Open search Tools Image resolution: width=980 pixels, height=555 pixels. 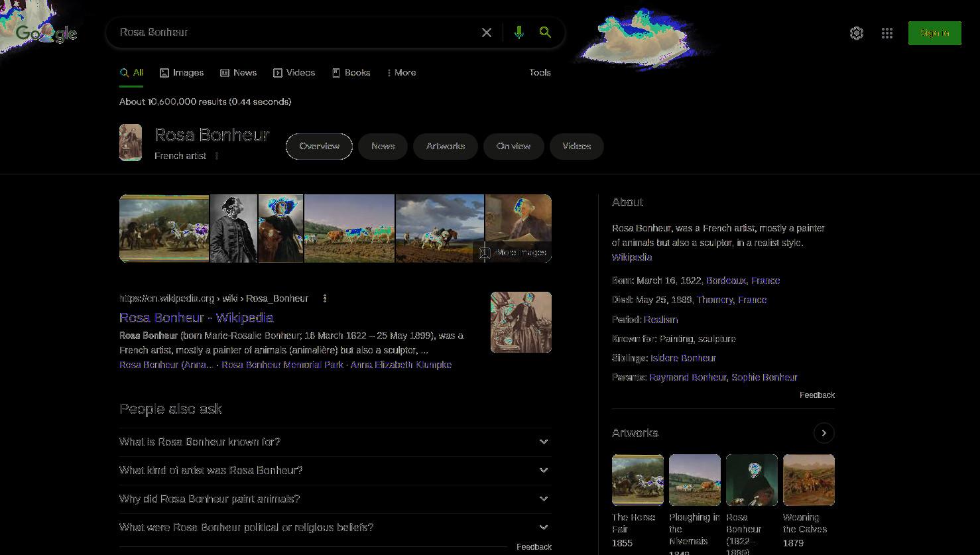click(540, 73)
